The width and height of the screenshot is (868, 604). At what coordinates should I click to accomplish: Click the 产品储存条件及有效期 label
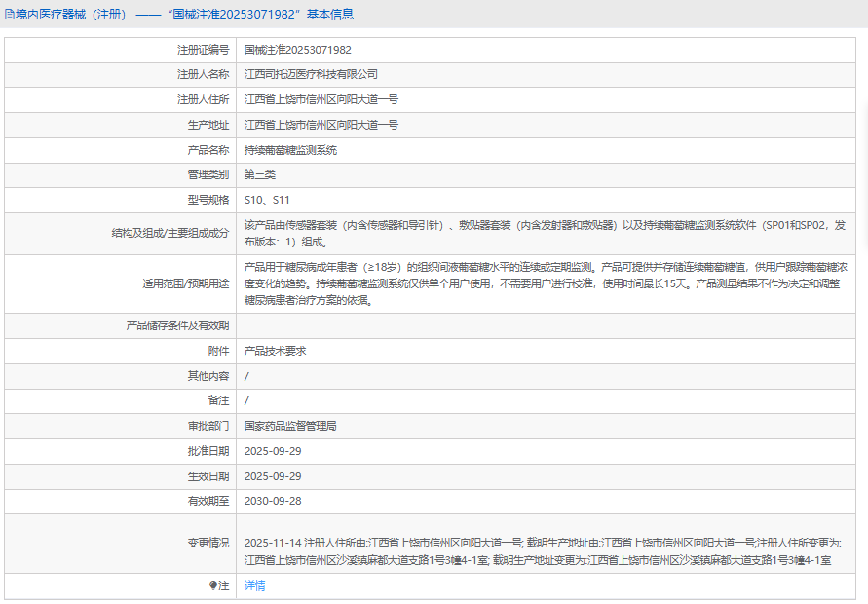[x=177, y=325]
